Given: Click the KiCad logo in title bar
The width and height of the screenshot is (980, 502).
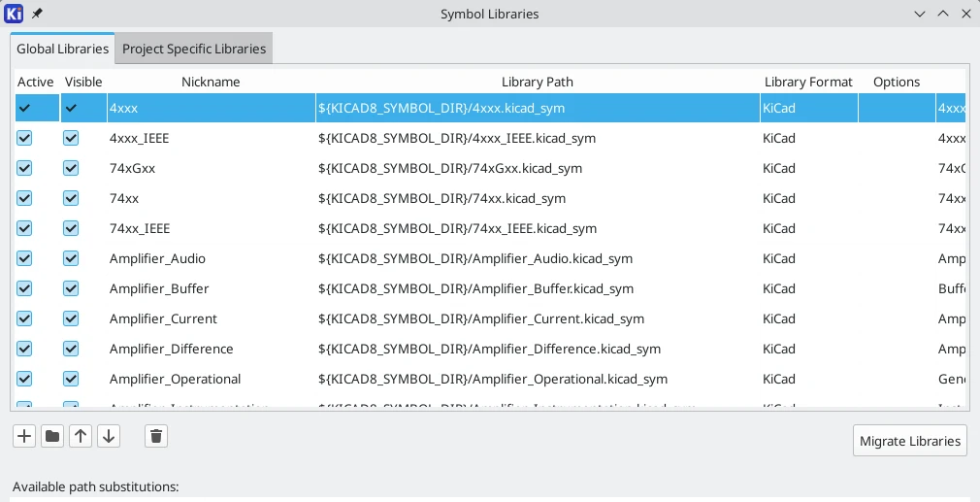Looking at the screenshot, I should tap(15, 14).
